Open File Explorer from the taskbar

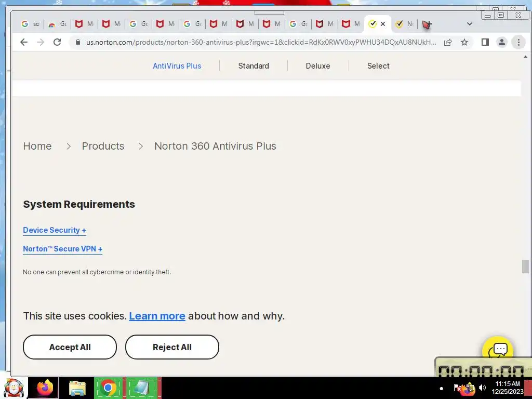tap(77, 388)
